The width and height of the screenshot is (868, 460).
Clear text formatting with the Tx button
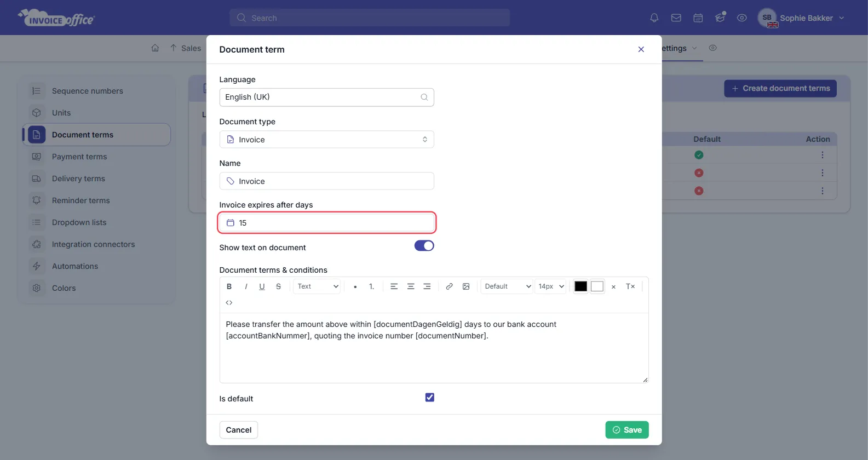click(630, 286)
